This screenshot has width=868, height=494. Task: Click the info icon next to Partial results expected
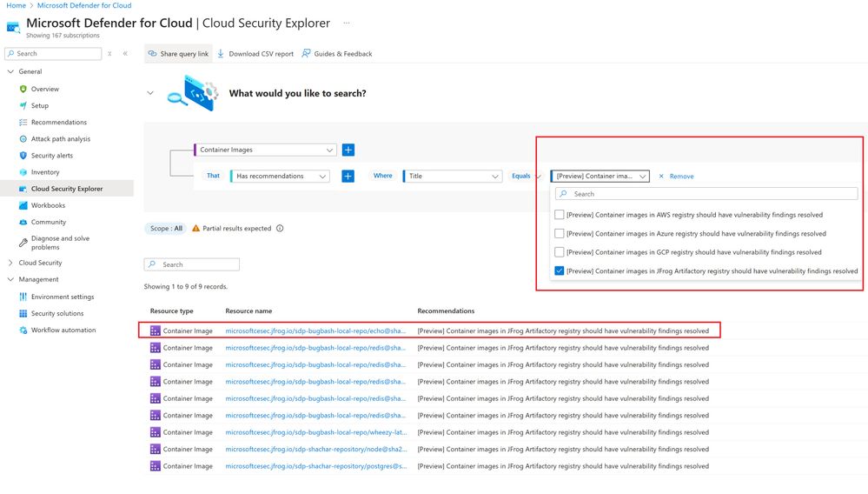click(280, 228)
